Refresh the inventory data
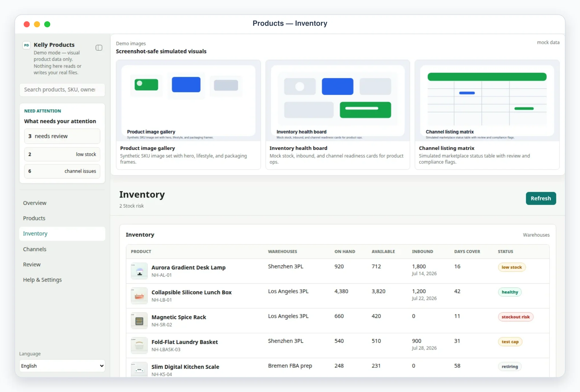The width and height of the screenshot is (580, 392). click(541, 198)
